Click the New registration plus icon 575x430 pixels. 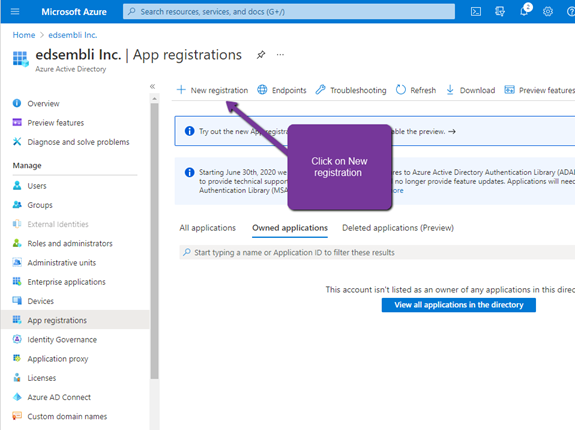[181, 90]
